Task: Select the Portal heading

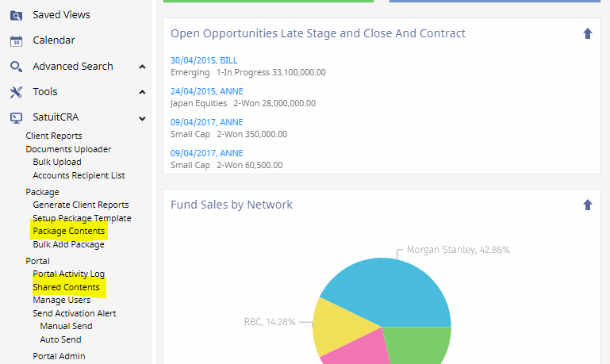Action: [x=38, y=261]
